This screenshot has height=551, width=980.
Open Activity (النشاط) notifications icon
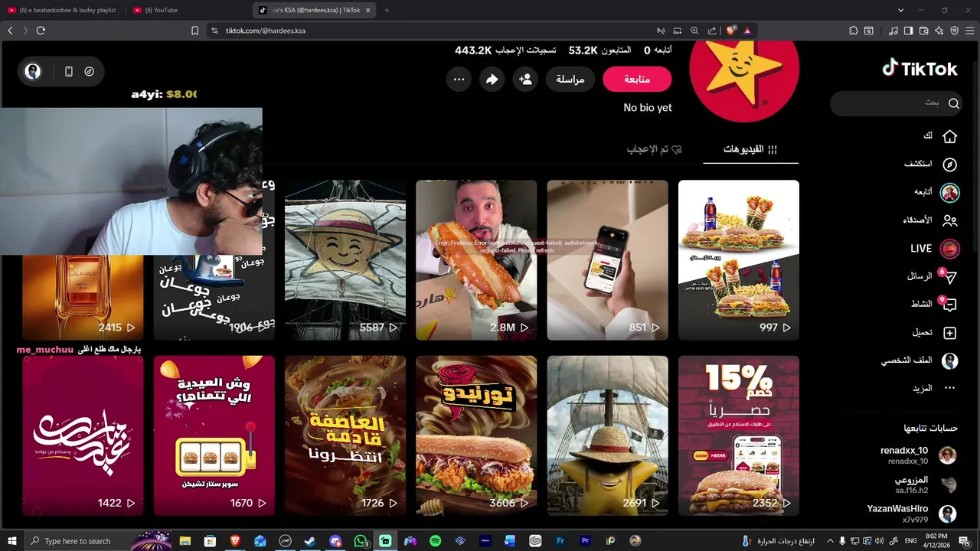tap(949, 305)
